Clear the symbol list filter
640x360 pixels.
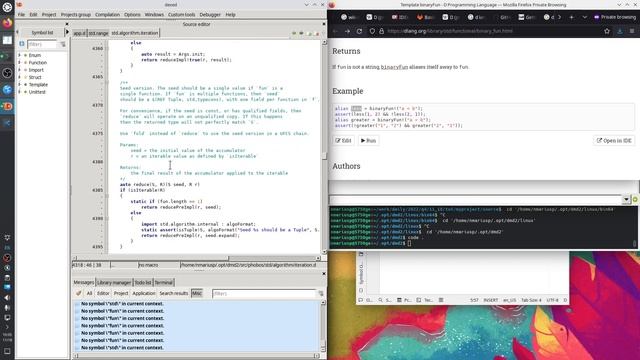point(63,44)
